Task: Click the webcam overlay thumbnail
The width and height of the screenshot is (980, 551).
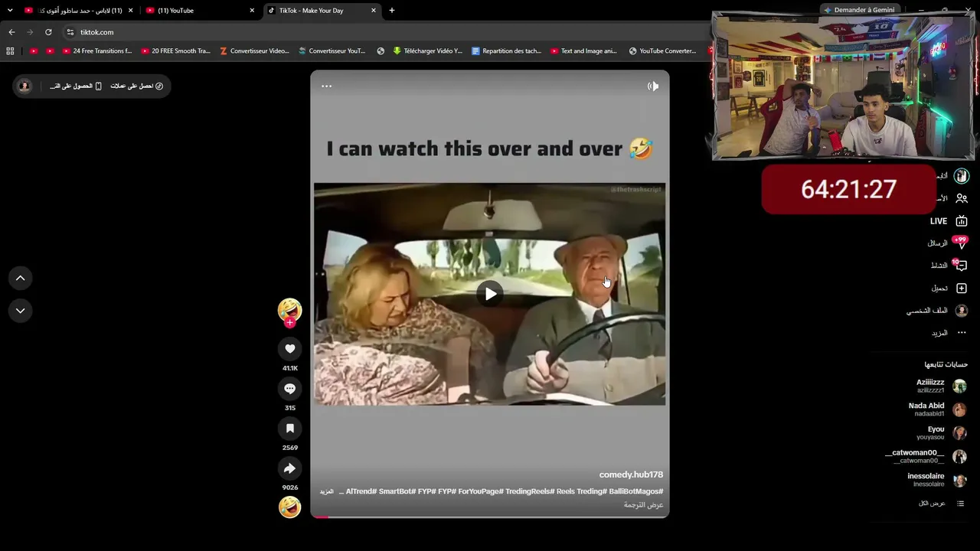Action: pyautogui.click(x=844, y=86)
